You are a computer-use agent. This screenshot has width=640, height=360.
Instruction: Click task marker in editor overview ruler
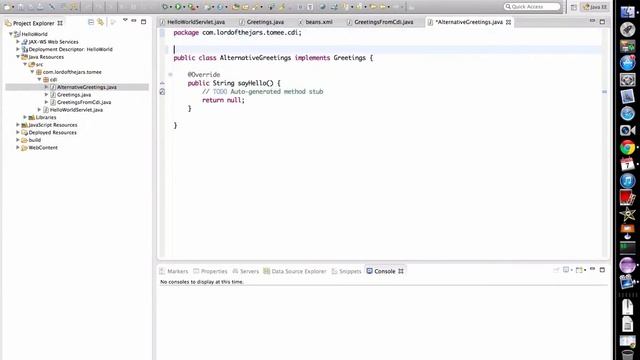click(604, 92)
